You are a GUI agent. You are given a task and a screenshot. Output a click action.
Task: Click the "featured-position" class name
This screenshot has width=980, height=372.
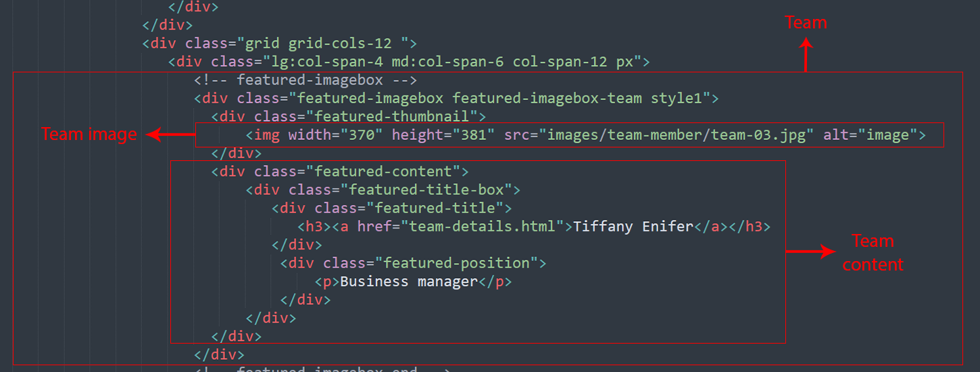[x=456, y=263]
